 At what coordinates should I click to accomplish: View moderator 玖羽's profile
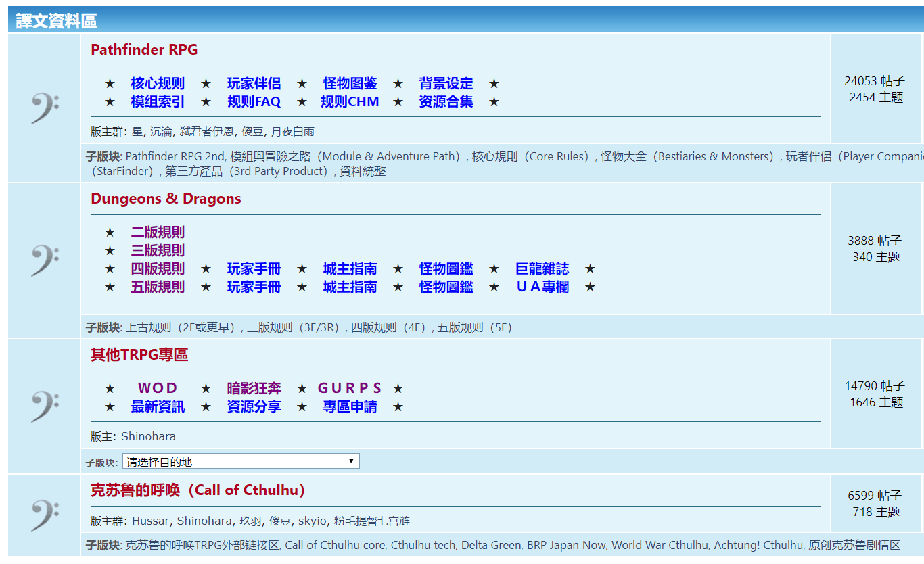click(250, 521)
